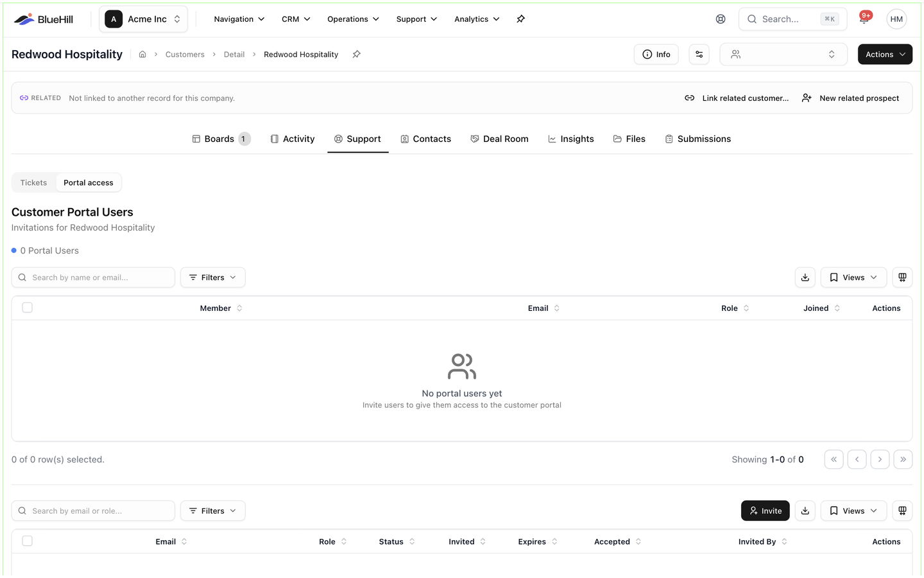
Task: Open the Files tab
Action: tap(629, 139)
